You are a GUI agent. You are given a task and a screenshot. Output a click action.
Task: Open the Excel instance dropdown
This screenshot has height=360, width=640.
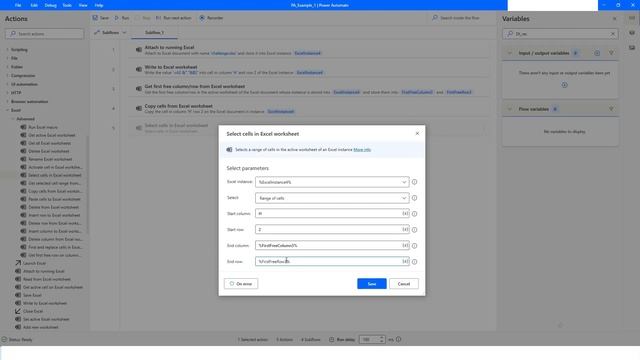point(332,182)
